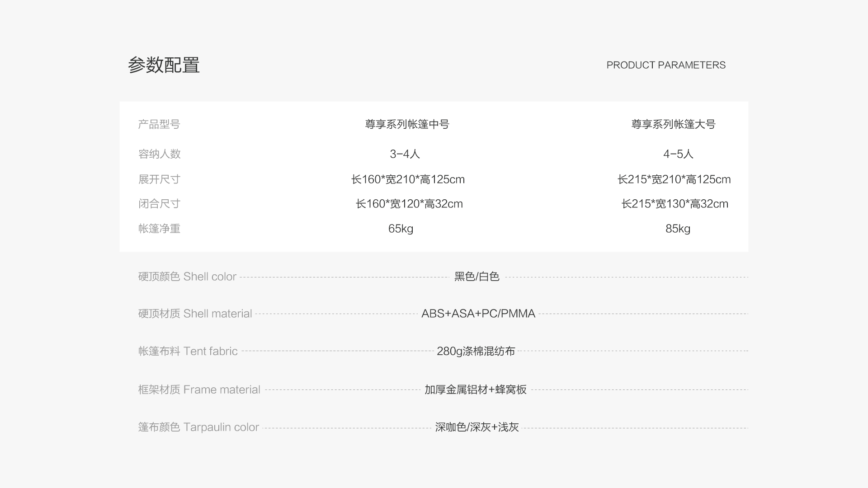This screenshot has width=868, height=488.
Task: Click the 长160*宽210*高125cm open size
Action: tap(408, 179)
